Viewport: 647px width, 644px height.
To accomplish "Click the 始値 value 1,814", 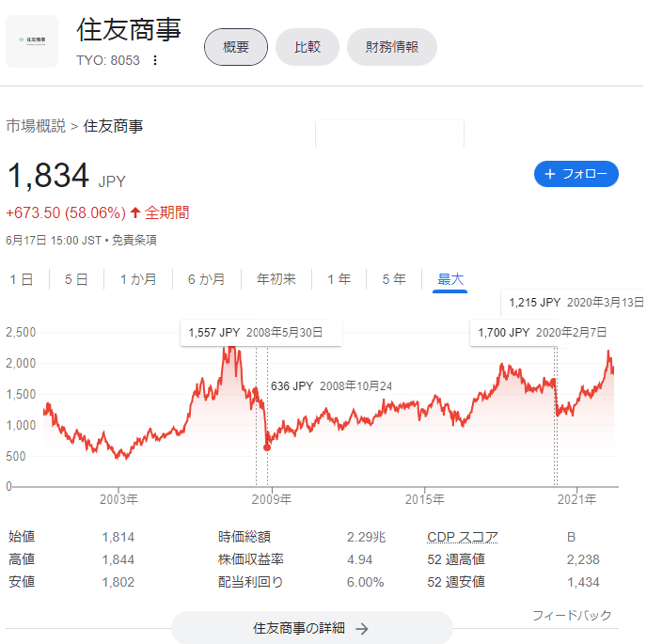I will click(118, 537).
